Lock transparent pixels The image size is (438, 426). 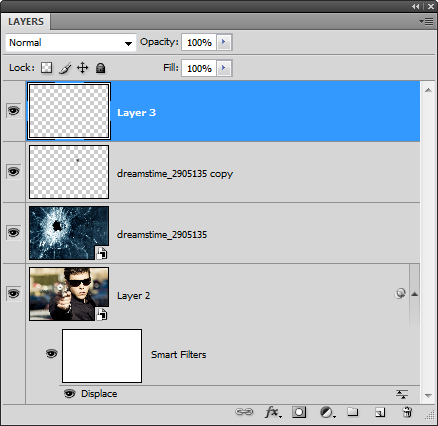[47, 68]
